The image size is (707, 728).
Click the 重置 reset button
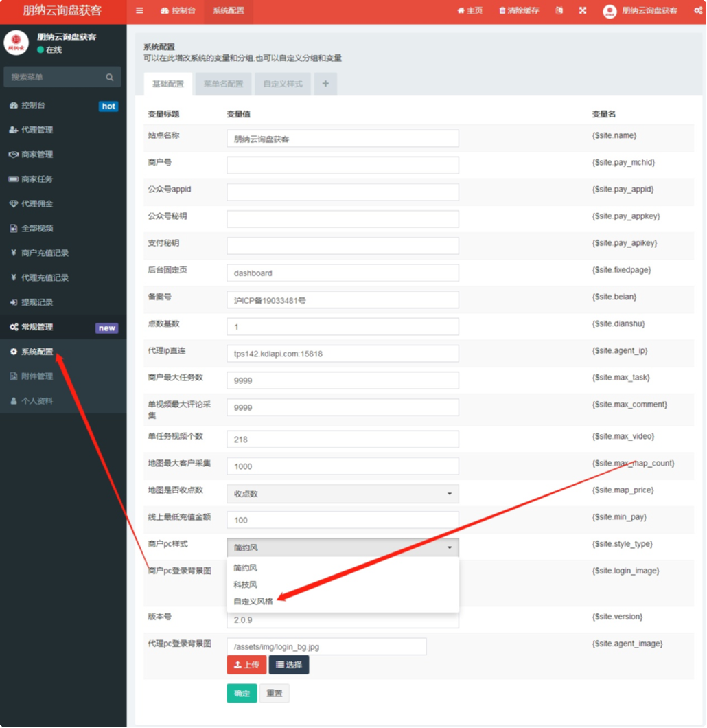tap(274, 694)
